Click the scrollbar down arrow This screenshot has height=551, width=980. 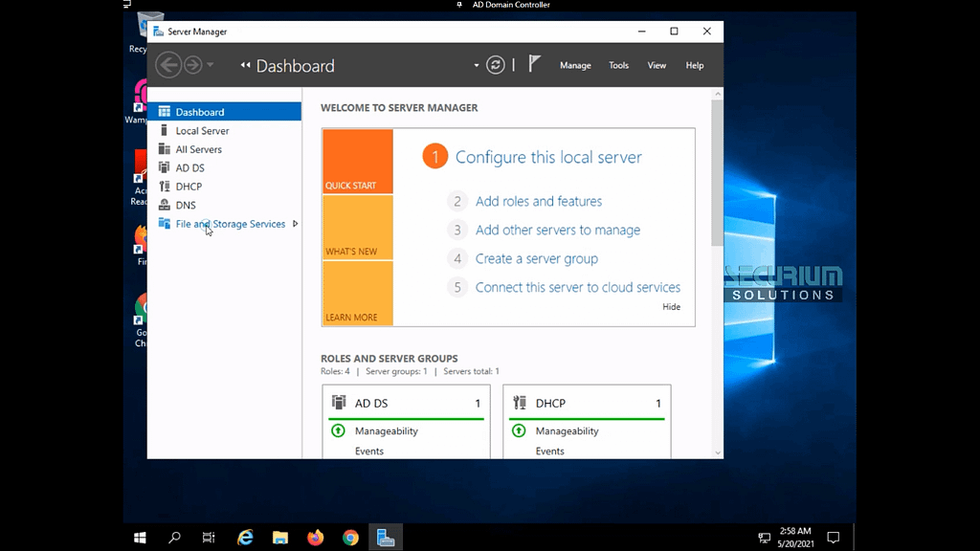coord(717,452)
